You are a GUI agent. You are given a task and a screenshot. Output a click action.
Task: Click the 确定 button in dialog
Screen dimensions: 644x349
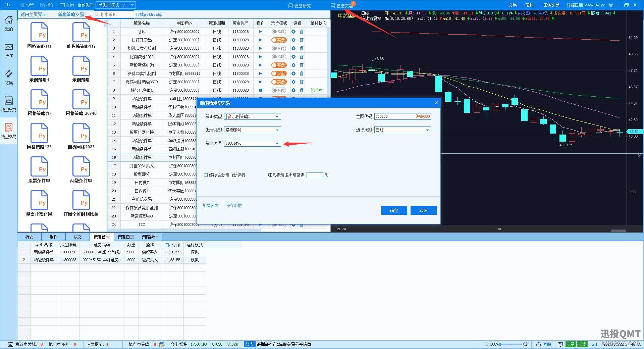tap(394, 210)
